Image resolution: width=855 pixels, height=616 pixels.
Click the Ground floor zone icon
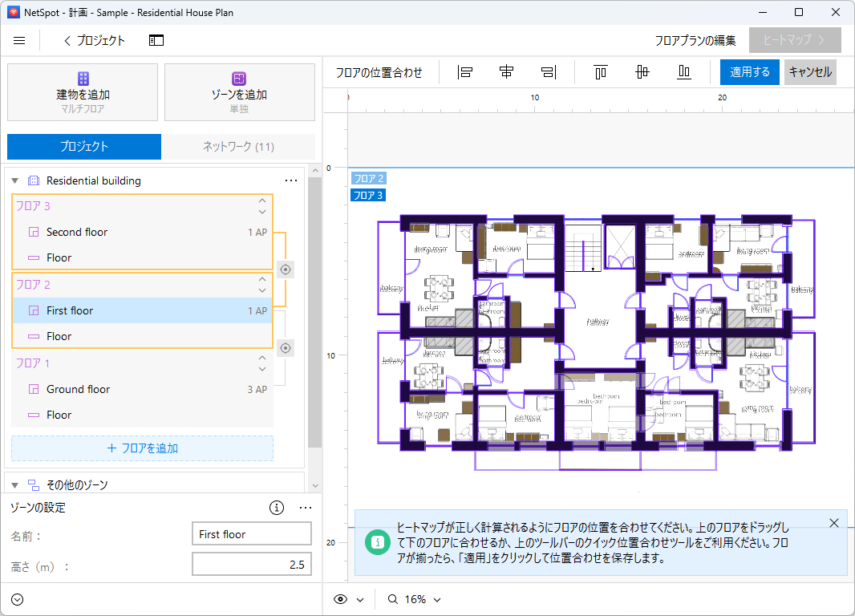click(x=34, y=389)
